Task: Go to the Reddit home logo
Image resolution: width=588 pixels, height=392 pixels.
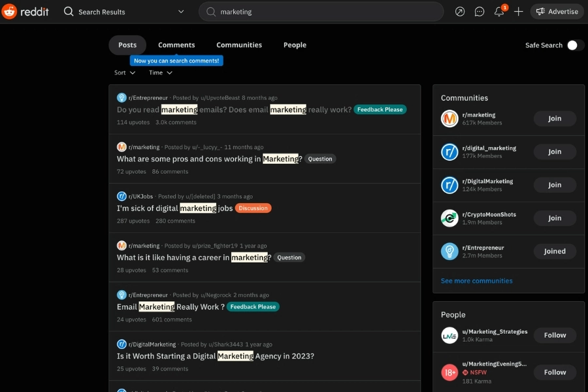Action: pos(25,12)
